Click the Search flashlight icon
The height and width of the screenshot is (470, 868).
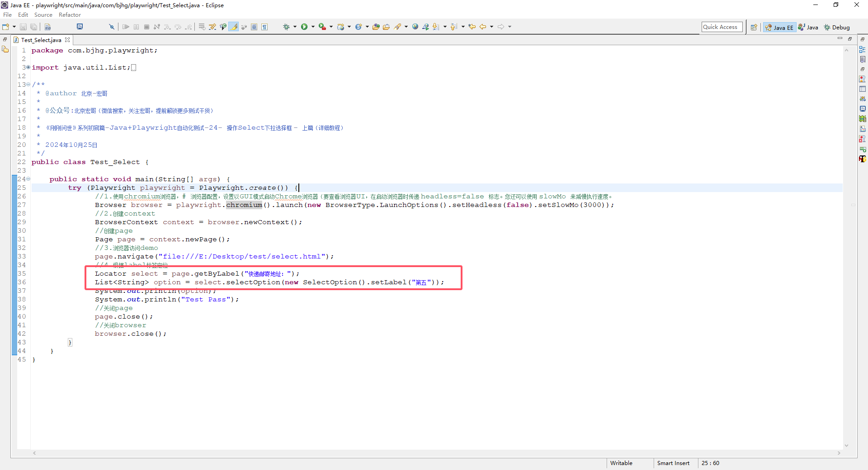pos(397,27)
